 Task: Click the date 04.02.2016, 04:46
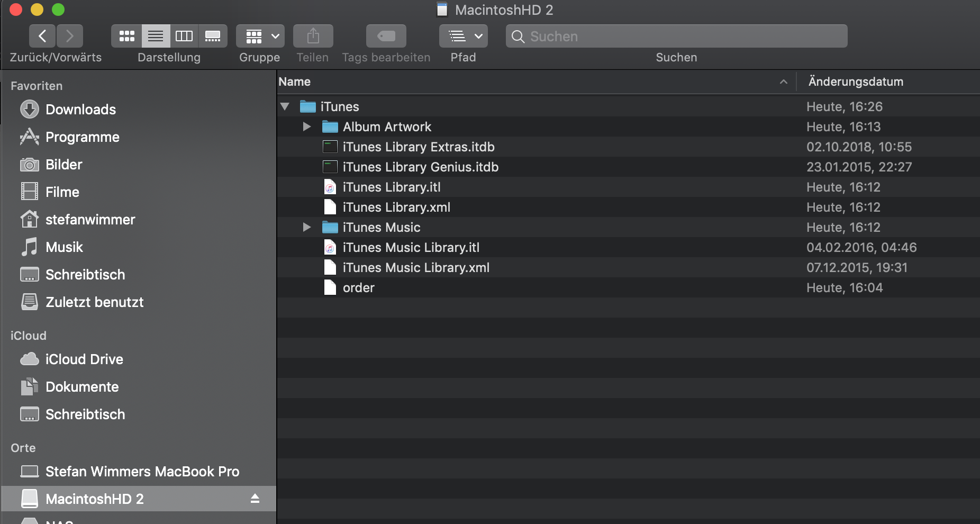(x=861, y=247)
